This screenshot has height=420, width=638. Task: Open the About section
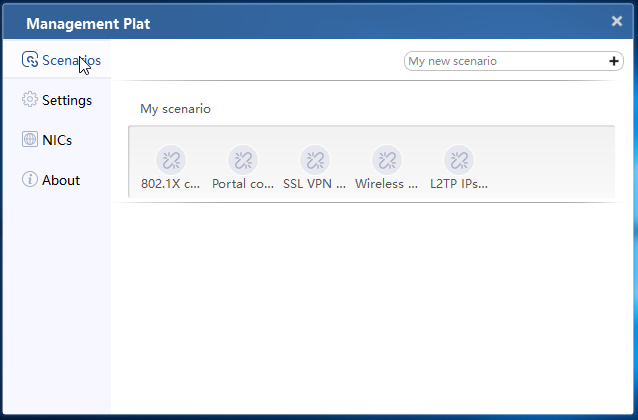click(57, 179)
